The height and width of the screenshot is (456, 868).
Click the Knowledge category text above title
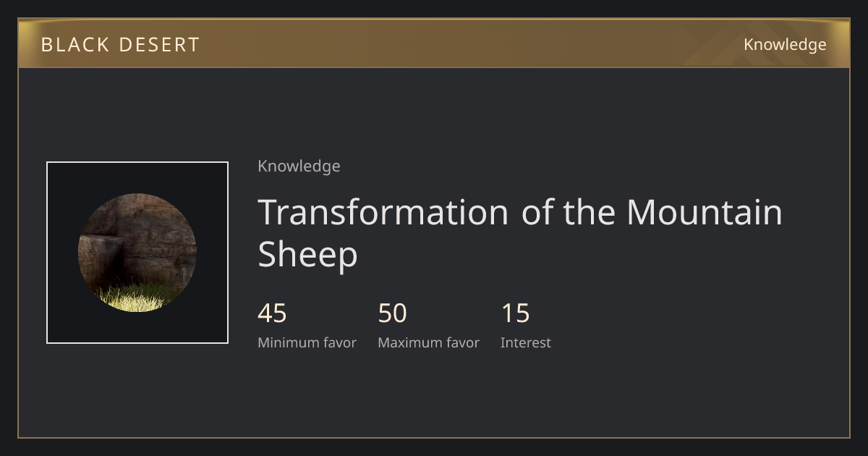tap(299, 166)
